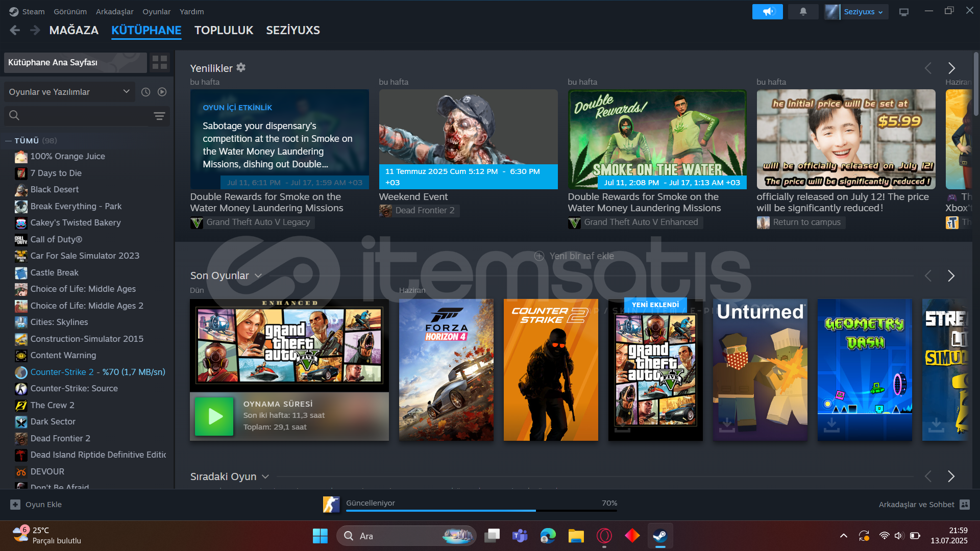Go to TOPLULUK tab
The width and height of the screenshot is (980, 551).
point(224,31)
